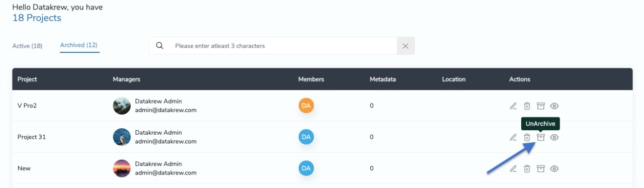Click Project 31 manager avatar photo
The height and width of the screenshot is (188, 644).
coord(122,137)
